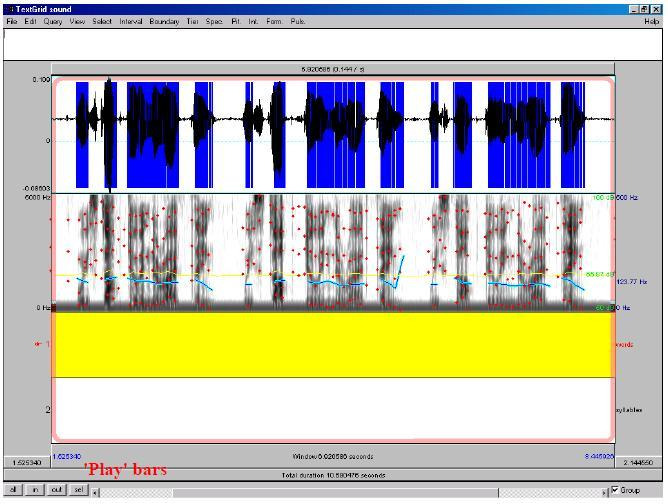
Task: Close the TextGrid sound window
Action: point(656,9)
